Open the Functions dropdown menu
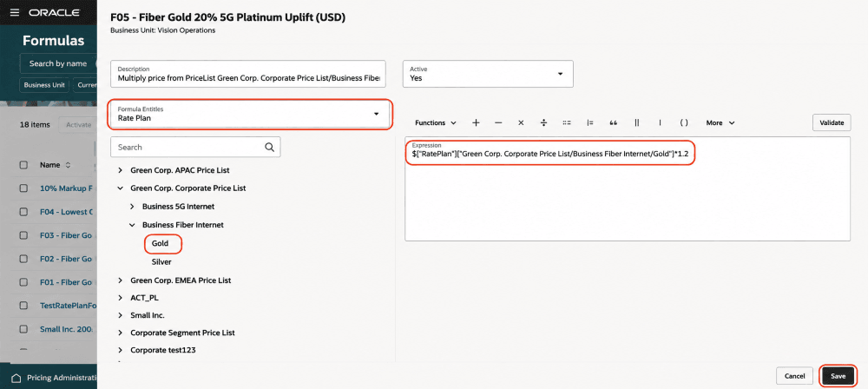Screen dimensions: 868x389 pos(436,123)
